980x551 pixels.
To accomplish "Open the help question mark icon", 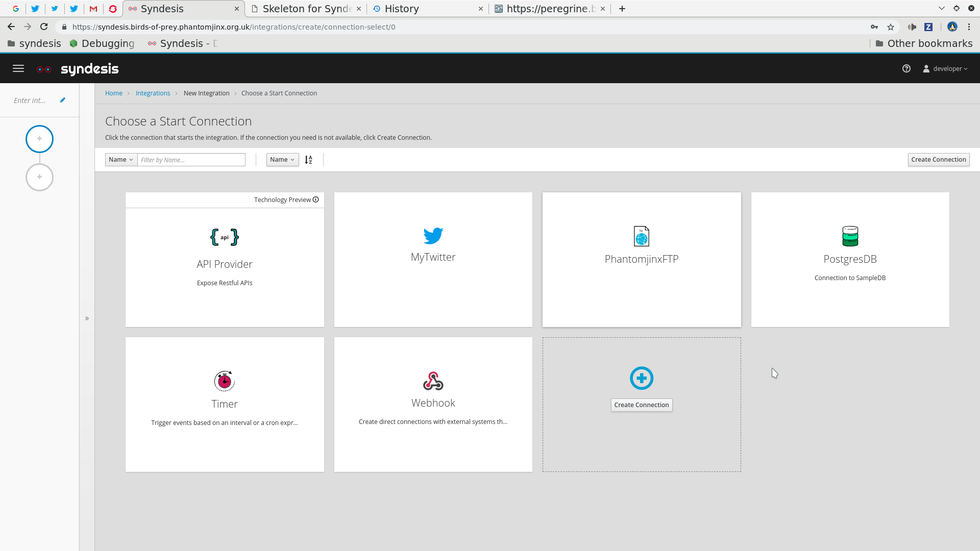I will (906, 68).
